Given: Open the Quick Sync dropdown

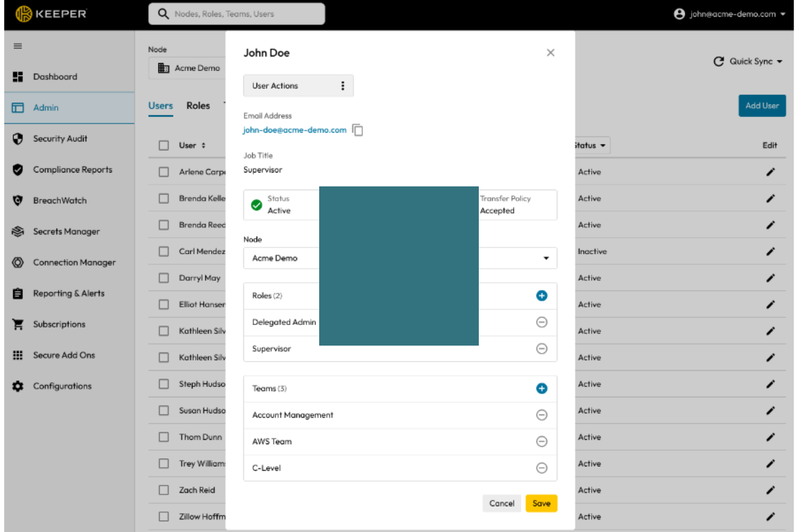Looking at the screenshot, I should [x=748, y=61].
